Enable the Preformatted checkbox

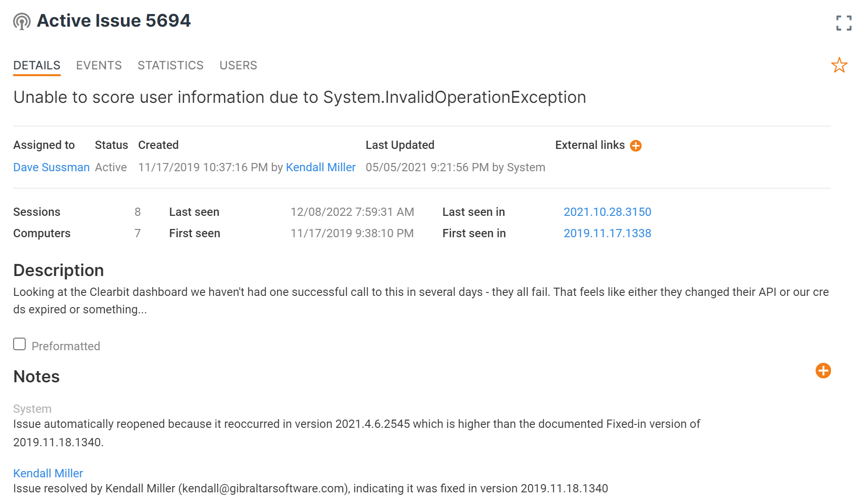tap(19, 344)
